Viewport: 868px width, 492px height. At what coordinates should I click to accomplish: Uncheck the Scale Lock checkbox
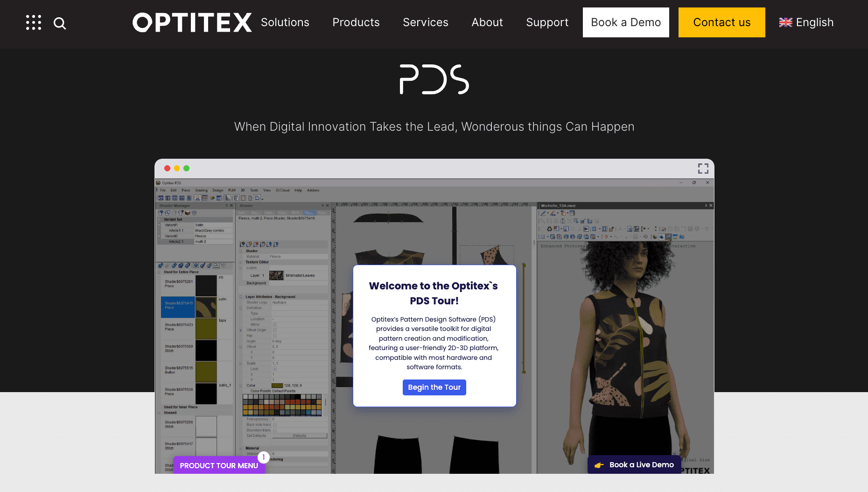coord(274,369)
